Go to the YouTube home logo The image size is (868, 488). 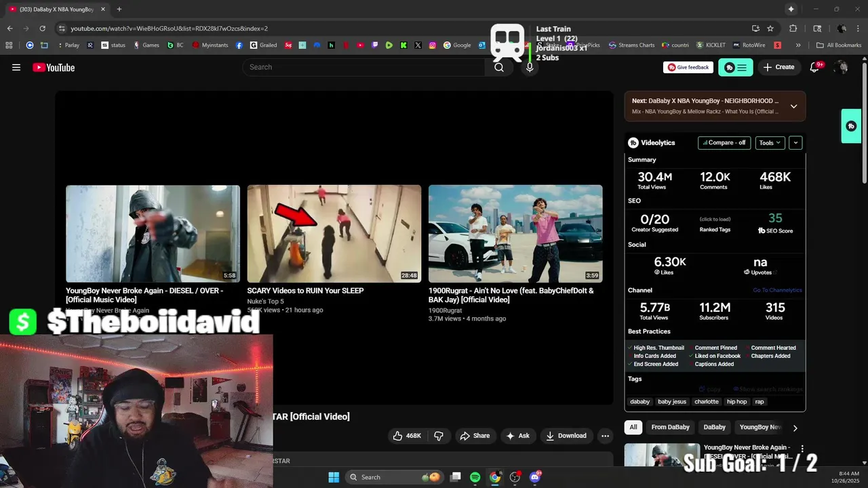coord(54,67)
